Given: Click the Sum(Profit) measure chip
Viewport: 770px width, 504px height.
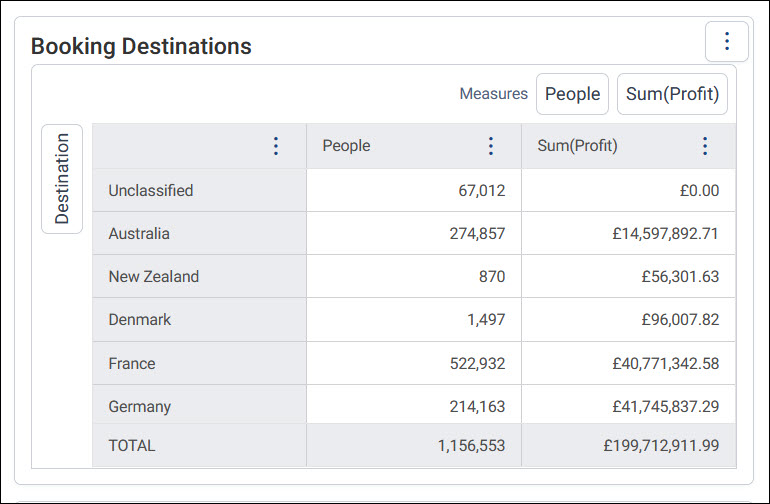Looking at the screenshot, I should tap(672, 94).
